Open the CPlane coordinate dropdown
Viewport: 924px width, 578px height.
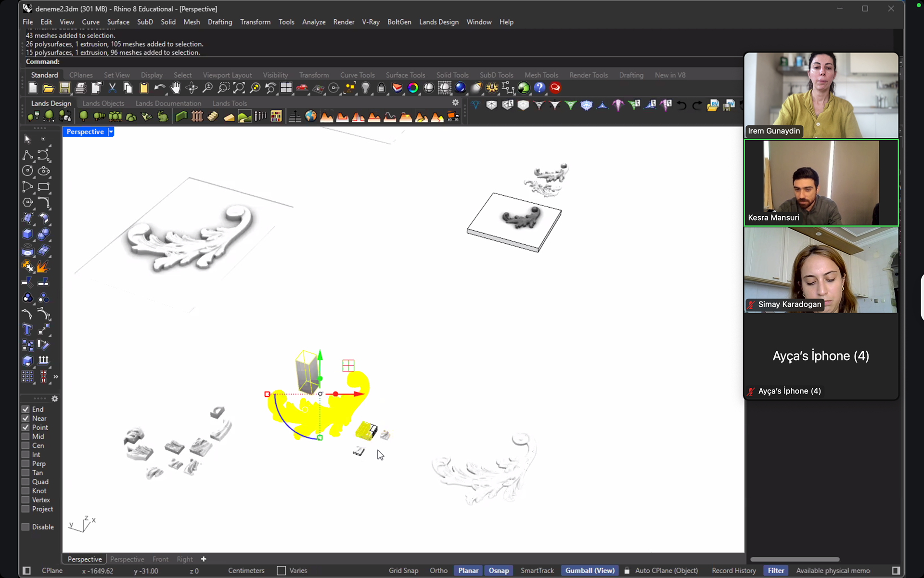click(x=52, y=570)
